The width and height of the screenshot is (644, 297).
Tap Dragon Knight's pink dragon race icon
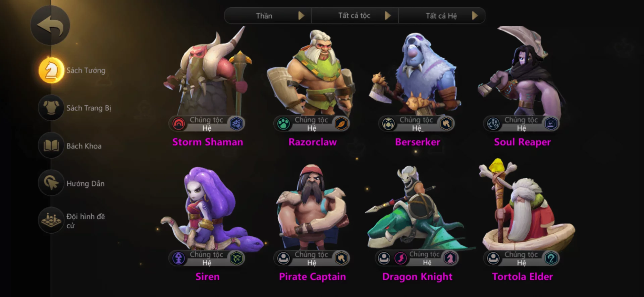click(x=400, y=258)
